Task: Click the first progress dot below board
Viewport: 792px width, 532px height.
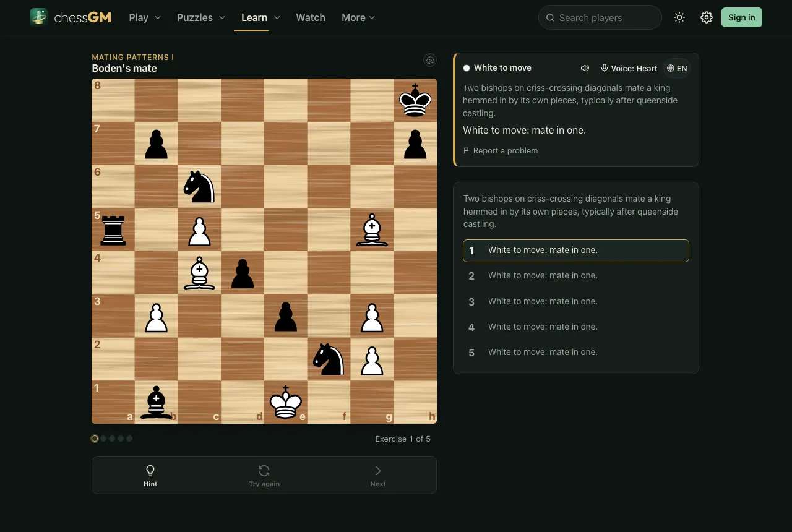Action: 95,439
